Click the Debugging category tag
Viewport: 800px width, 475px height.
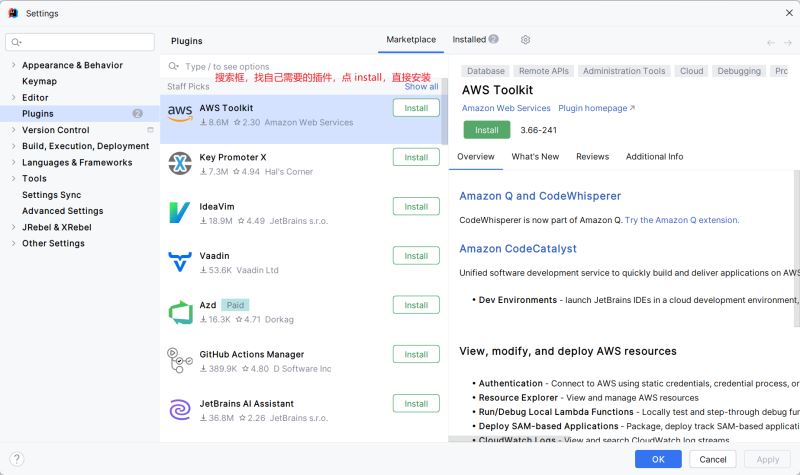(x=739, y=71)
